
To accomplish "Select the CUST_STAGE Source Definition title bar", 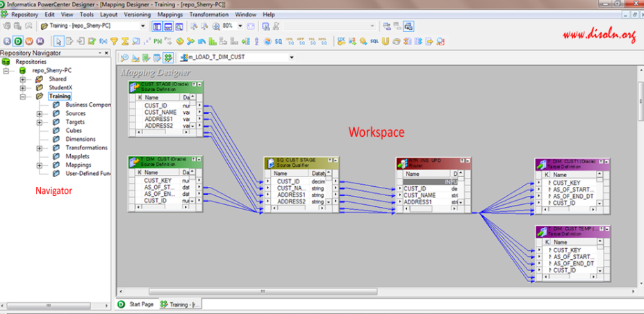I will 166,86.
